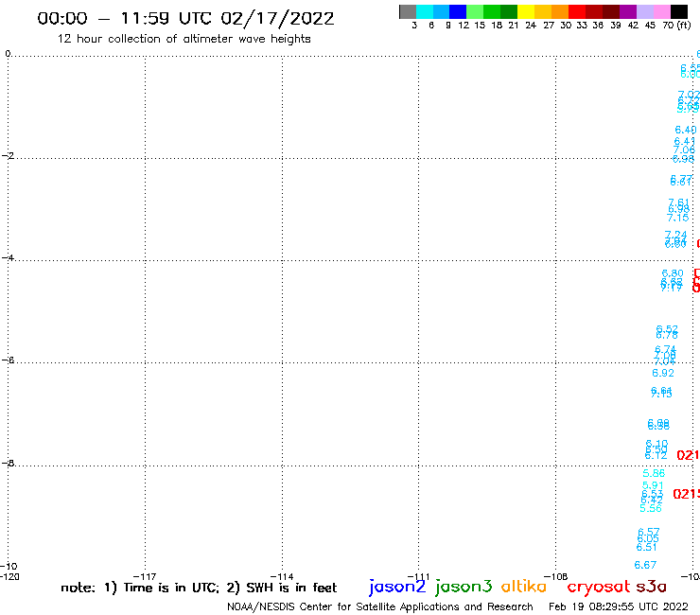The height and width of the screenshot is (615, 700).
Task: Click the 12 label on the color scale
Action: coord(464,26)
